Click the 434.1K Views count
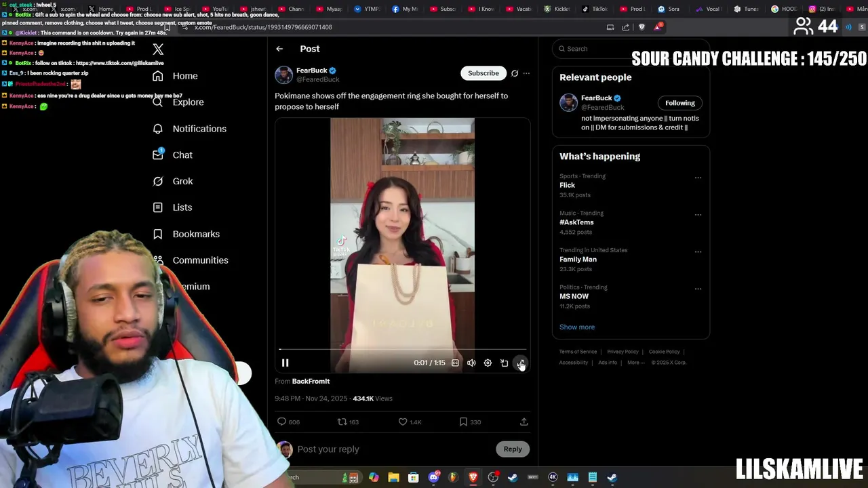Screen dimensions: 868x488 (372, 399)
